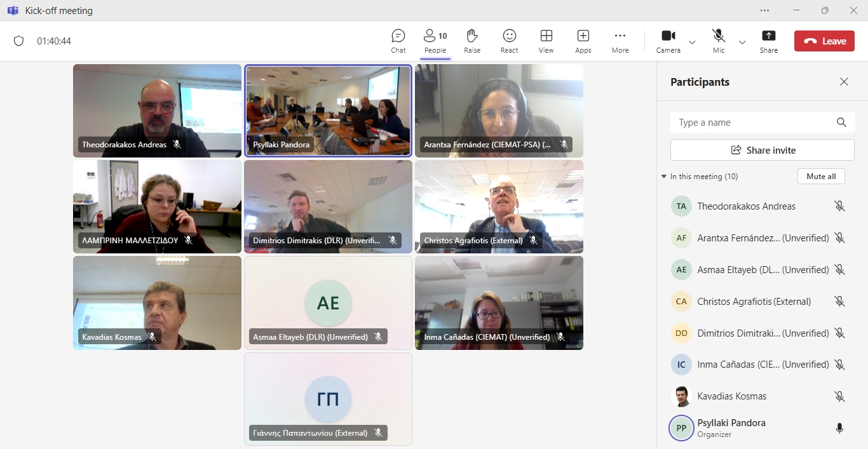Click the AE avatar in participants list

point(681,270)
